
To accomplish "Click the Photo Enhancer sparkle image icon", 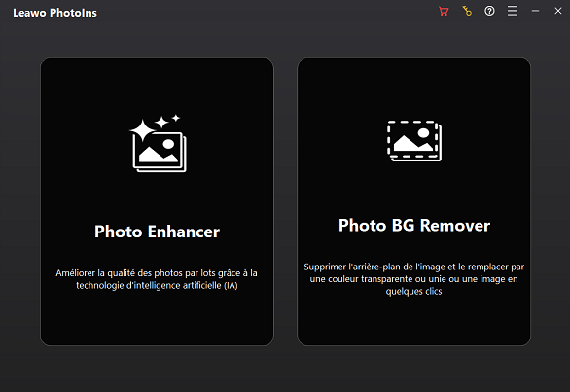I will coord(158,143).
